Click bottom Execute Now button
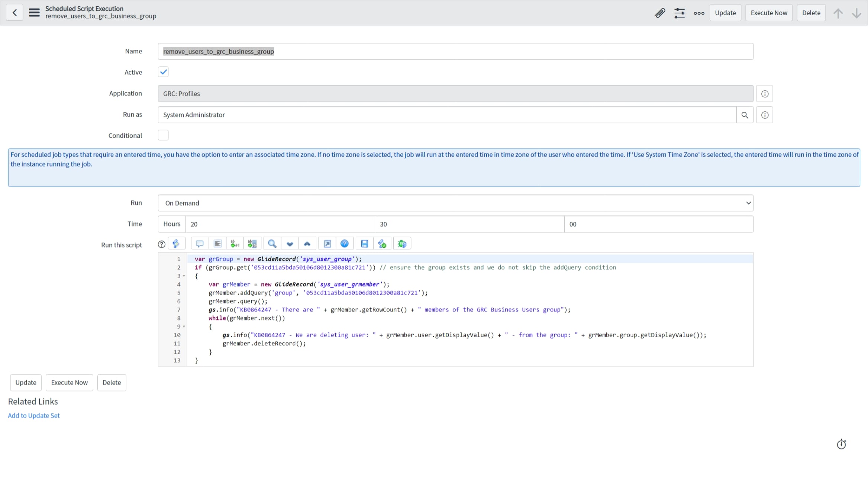This screenshot has width=868, height=481. pos(69,383)
